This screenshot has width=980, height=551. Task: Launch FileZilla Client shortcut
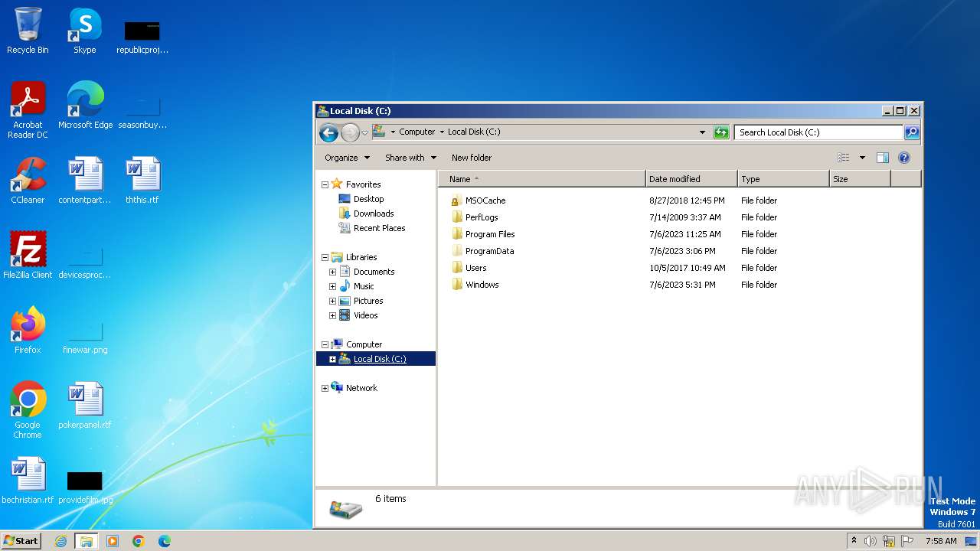point(28,256)
